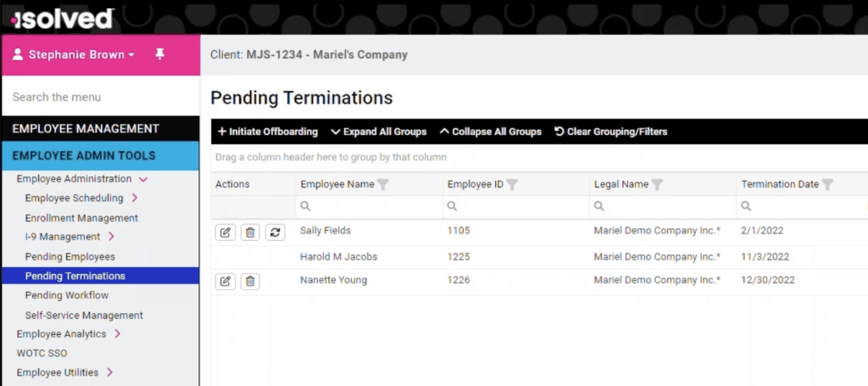
Task: Click the isolved logo
Action: pyautogui.click(x=63, y=19)
